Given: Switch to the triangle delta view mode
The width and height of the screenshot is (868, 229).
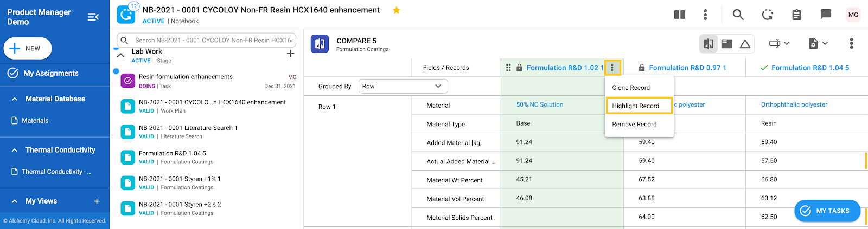Looking at the screenshot, I should [745, 44].
